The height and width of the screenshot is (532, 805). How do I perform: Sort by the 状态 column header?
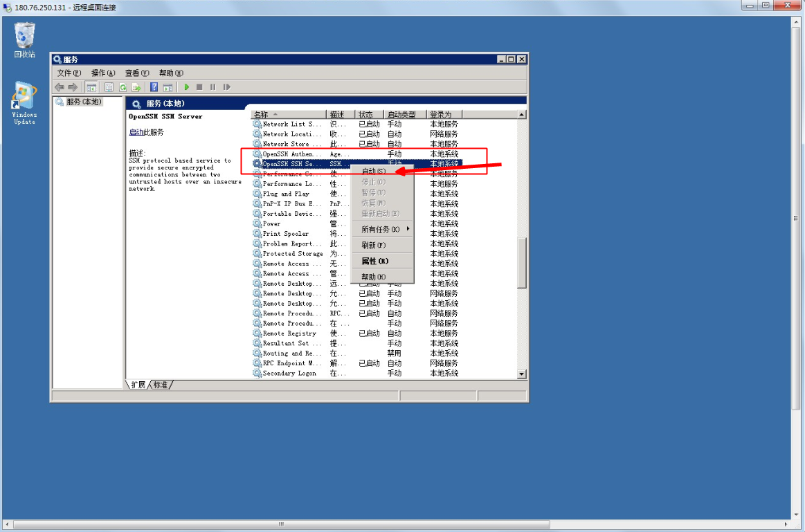(x=369, y=114)
